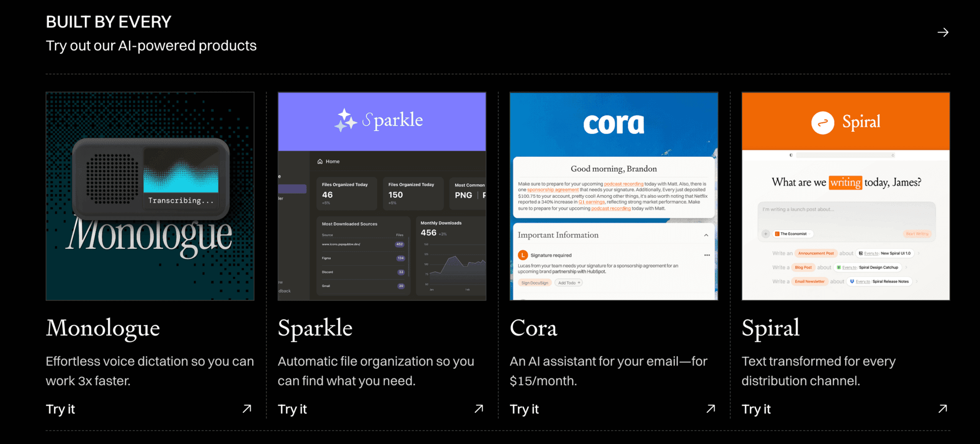Screen dimensions: 980x444
Task: Click 'Effortless voice dictation' description text
Action: pos(150,371)
